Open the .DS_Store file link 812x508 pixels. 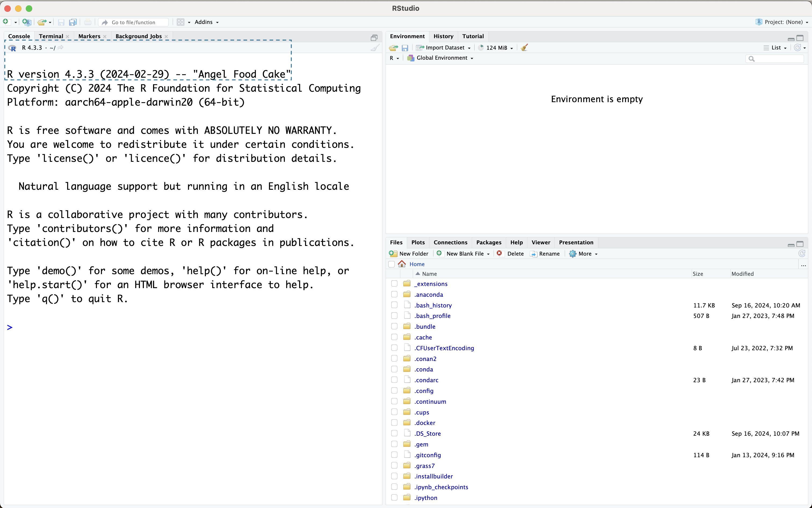427,433
